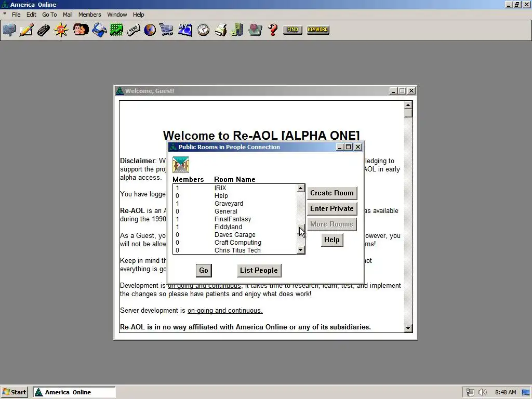Click the KEYWORD toolbar button

pyautogui.click(x=318, y=30)
